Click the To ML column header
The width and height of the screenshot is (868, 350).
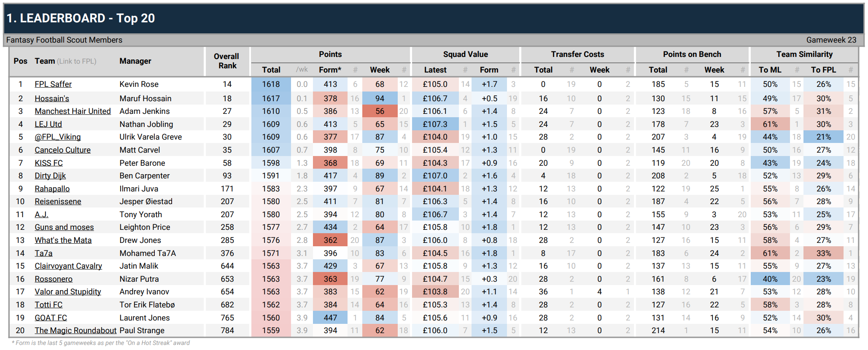click(x=770, y=70)
